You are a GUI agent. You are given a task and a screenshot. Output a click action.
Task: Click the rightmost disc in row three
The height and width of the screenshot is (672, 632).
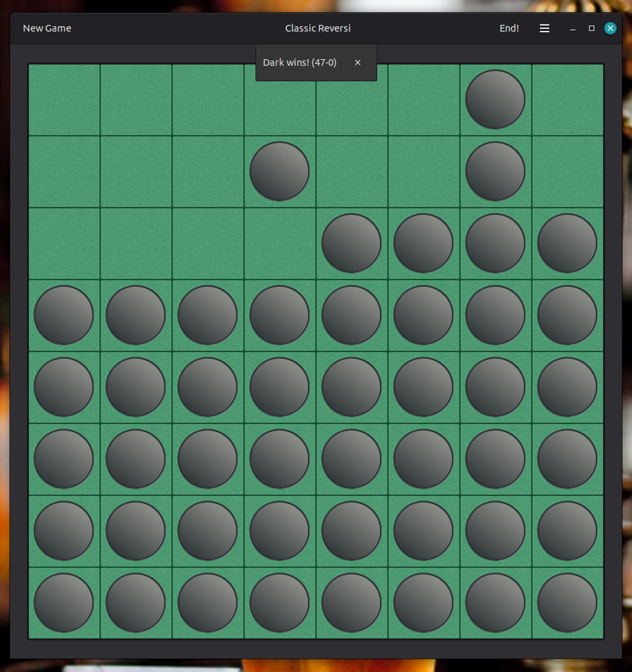click(567, 243)
